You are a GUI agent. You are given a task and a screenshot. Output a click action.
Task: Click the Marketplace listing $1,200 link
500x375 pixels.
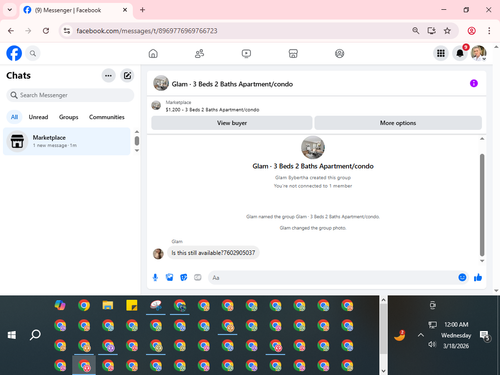[x=212, y=110]
